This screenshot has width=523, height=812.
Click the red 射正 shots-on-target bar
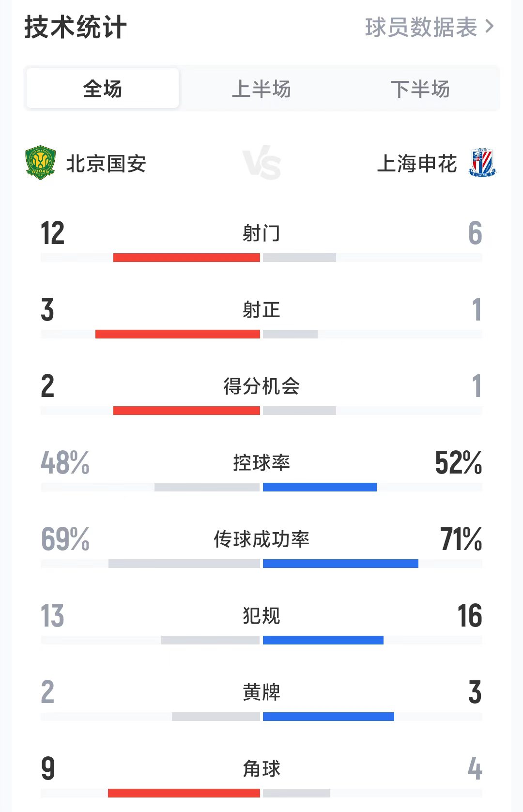tap(177, 334)
